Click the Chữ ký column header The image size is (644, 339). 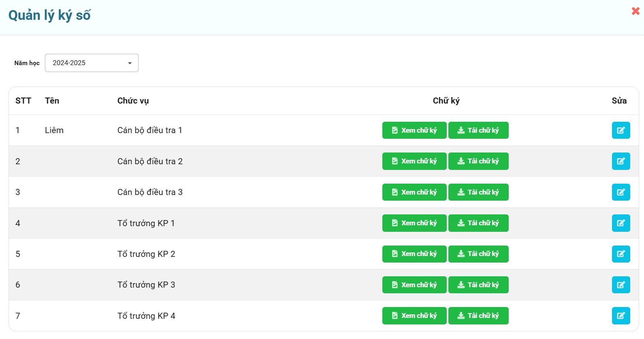pyautogui.click(x=446, y=101)
